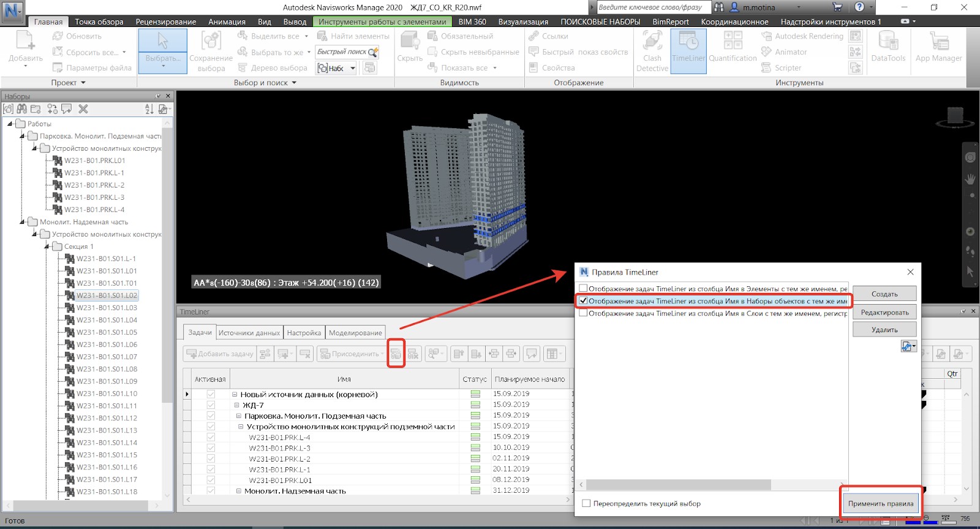The width and height of the screenshot is (980, 529).
Task: Click the Select (Выбрать) cursor tool
Action: [162, 51]
